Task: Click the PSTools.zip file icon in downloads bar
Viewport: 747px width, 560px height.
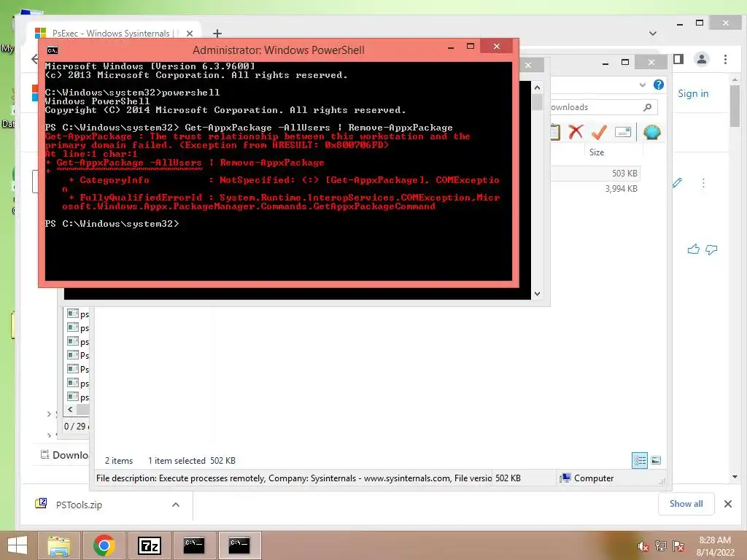Action: 41,504
